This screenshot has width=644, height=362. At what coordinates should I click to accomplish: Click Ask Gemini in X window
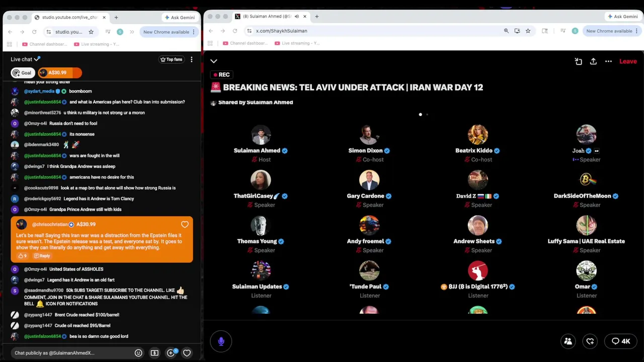[x=622, y=17]
